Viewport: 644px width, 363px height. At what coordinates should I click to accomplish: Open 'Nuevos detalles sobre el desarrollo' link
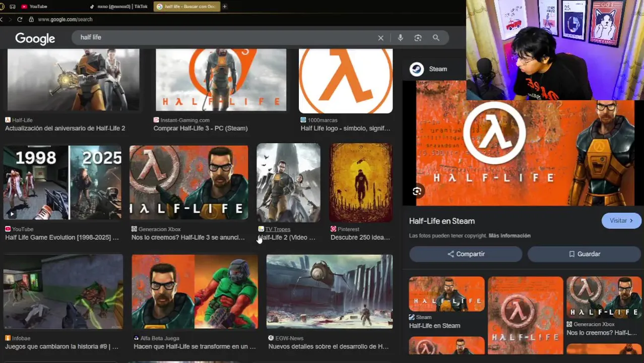click(329, 347)
